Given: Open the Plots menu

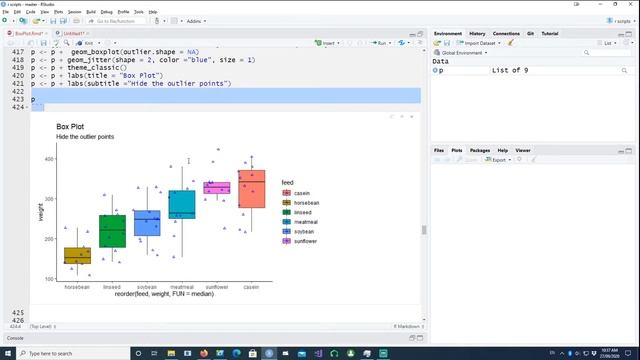Looking at the screenshot, I should coord(58,12).
